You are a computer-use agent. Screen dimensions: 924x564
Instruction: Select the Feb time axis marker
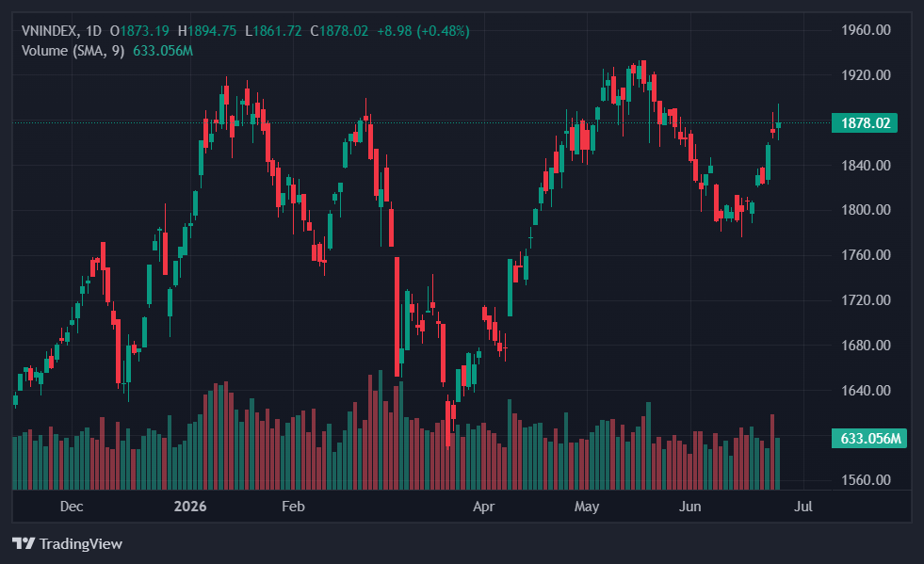point(293,507)
